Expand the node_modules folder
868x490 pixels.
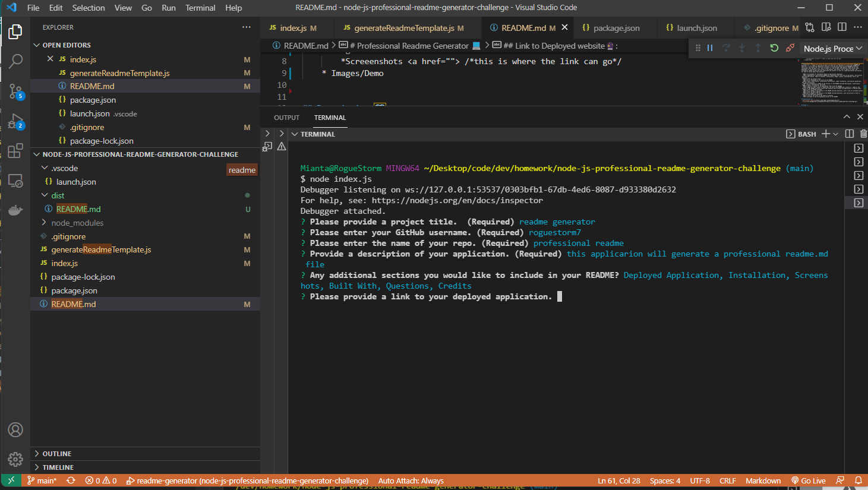click(77, 223)
